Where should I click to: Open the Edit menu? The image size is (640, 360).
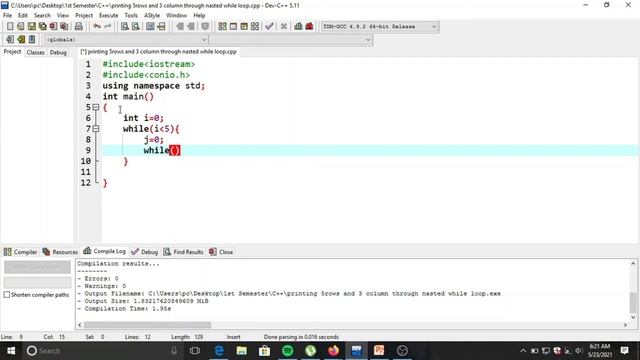click(23, 15)
